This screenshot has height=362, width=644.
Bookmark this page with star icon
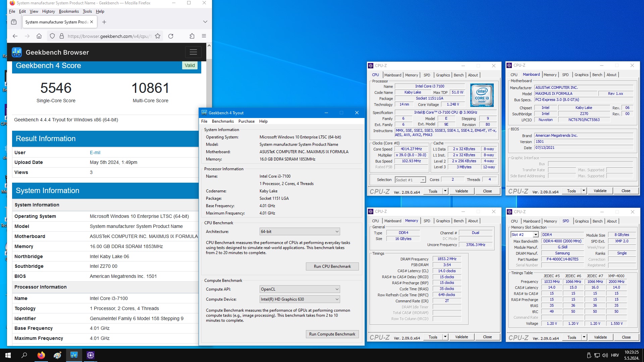click(158, 36)
